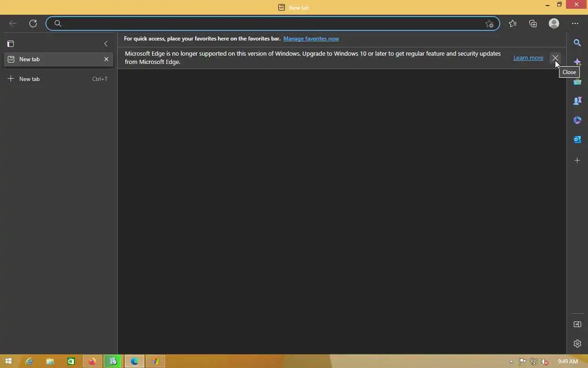Customize sidebar with plus button
Viewport: 588px width, 368px height.
click(x=577, y=161)
